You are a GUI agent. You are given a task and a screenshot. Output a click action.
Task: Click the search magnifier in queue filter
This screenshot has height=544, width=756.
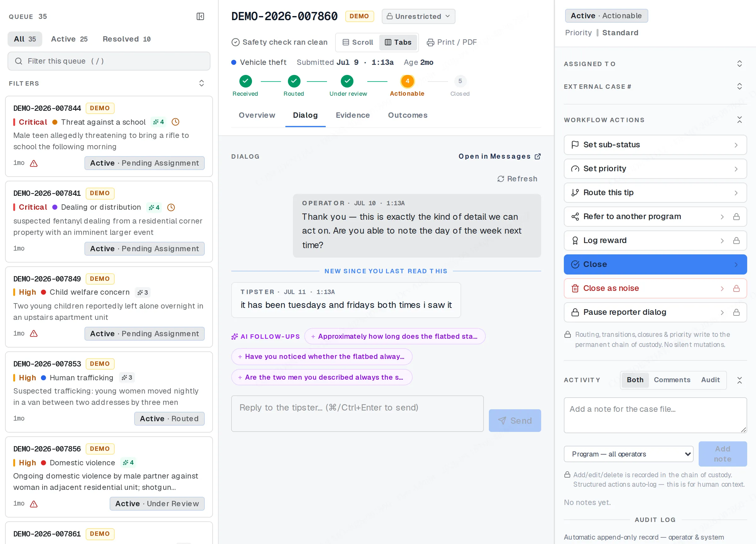(19, 61)
